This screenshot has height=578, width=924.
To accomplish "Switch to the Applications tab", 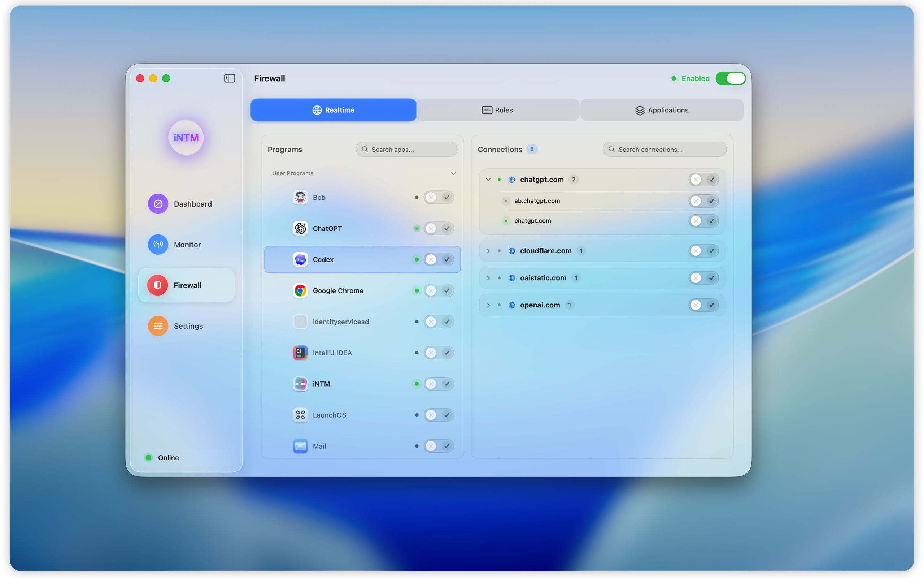I will [662, 110].
